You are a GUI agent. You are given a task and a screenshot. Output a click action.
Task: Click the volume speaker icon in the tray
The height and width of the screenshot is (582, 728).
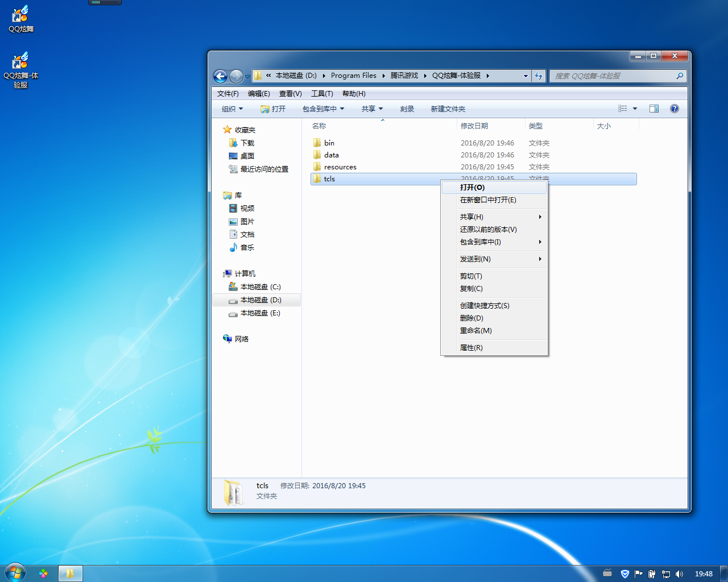pos(679,574)
